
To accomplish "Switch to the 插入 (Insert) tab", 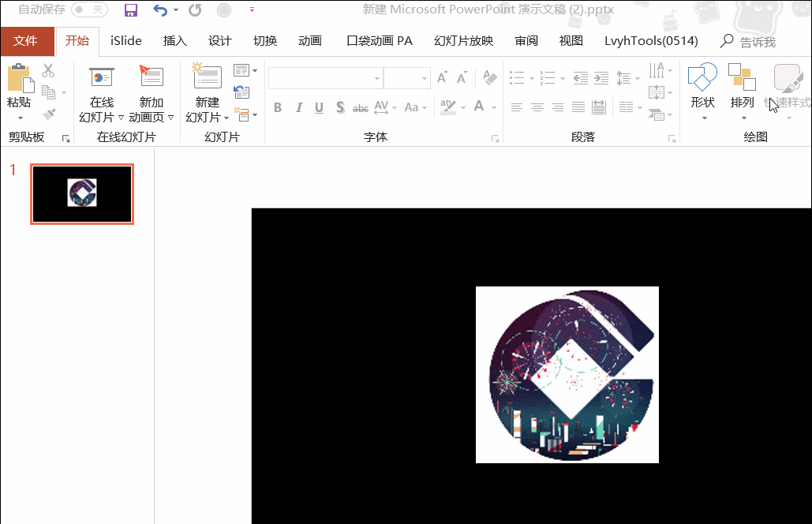I will coord(174,41).
